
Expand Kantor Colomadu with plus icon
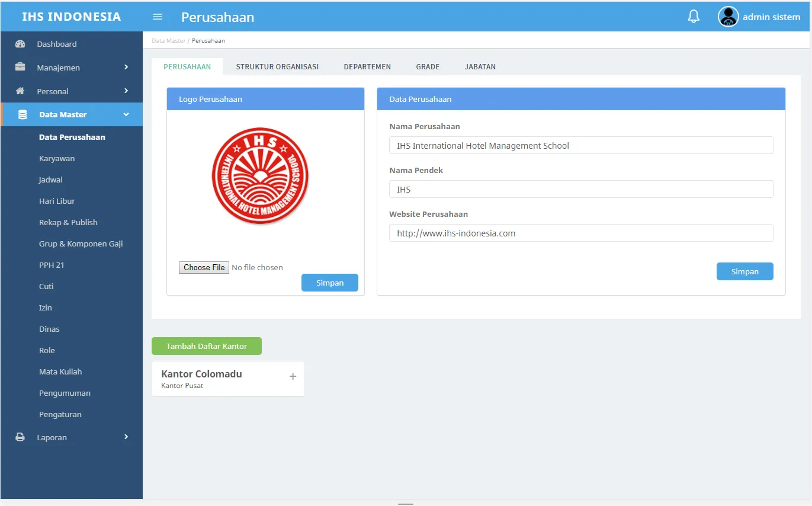[x=293, y=377]
